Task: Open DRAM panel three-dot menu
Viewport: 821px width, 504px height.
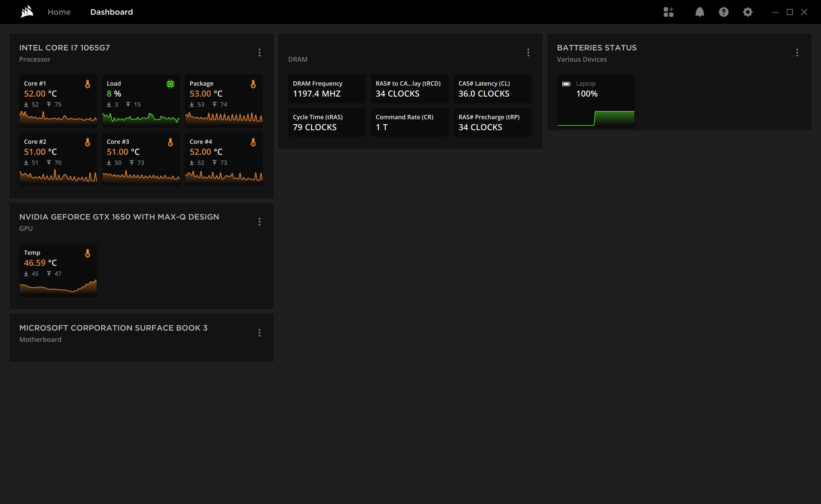Action: coord(528,52)
